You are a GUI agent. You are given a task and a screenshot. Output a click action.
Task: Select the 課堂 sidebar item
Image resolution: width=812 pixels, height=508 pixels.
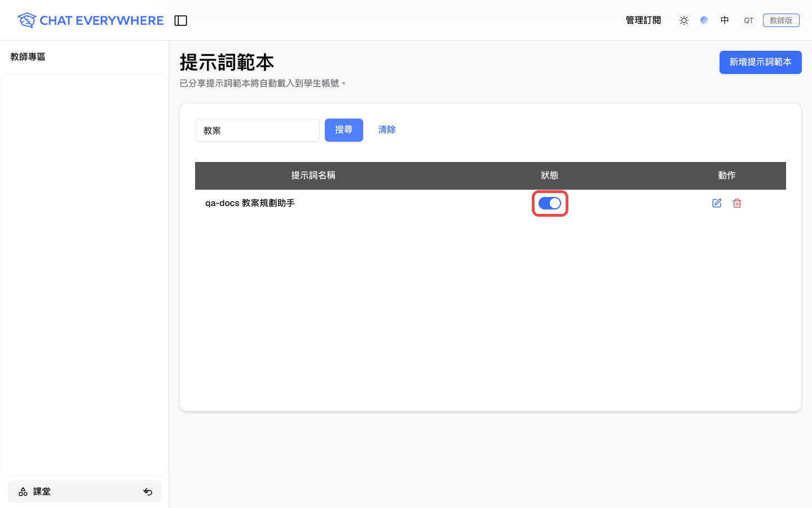[x=85, y=492]
